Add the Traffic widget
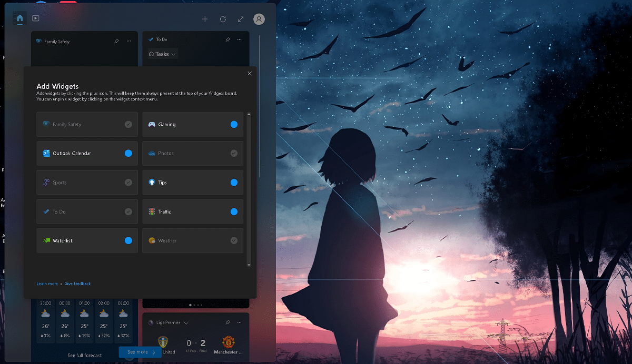This screenshot has width=632, height=364. click(x=234, y=211)
